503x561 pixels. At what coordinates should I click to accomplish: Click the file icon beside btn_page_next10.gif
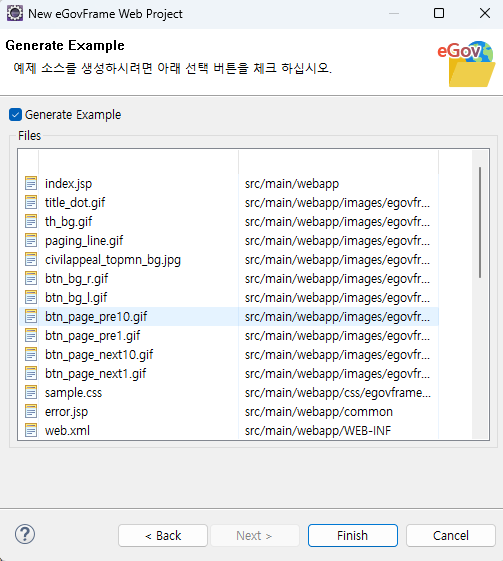(31, 354)
